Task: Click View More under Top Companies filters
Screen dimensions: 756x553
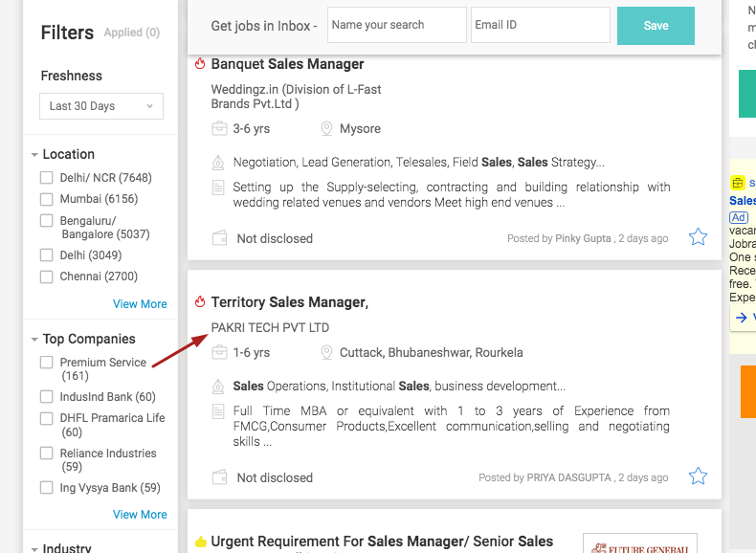Action: click(140, 515)
